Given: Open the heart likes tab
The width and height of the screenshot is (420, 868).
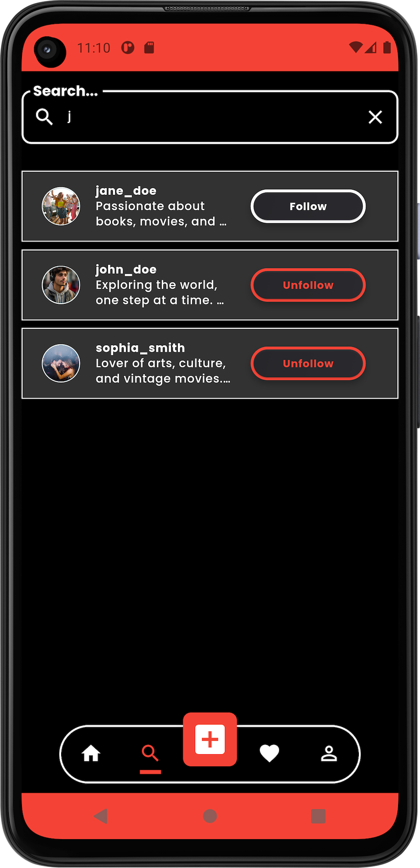Looking at the screenshot, I should [x=269, y=753].
